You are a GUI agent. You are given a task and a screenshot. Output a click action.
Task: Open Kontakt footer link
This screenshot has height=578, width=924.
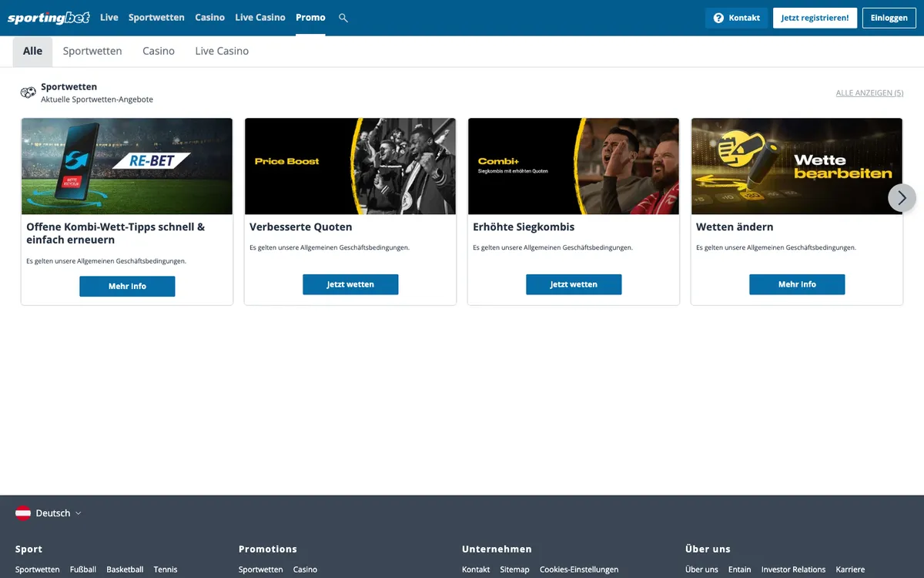(x=476, y=570)
